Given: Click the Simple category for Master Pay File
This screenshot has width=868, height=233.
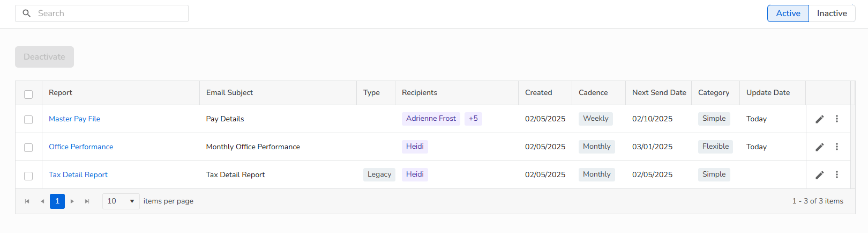Looking at the screenshot, I should point(714,119).
